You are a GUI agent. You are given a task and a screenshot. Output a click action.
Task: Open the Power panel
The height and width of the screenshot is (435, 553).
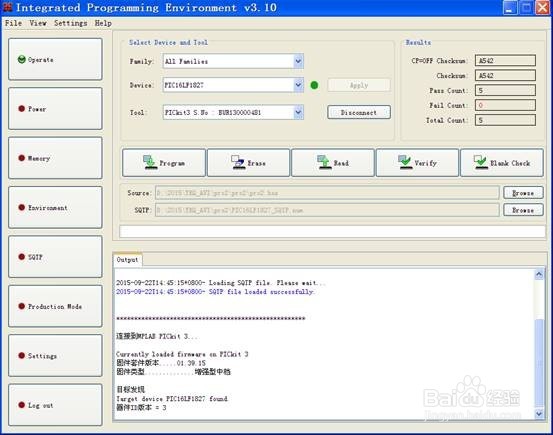click(x=55, y=109)
